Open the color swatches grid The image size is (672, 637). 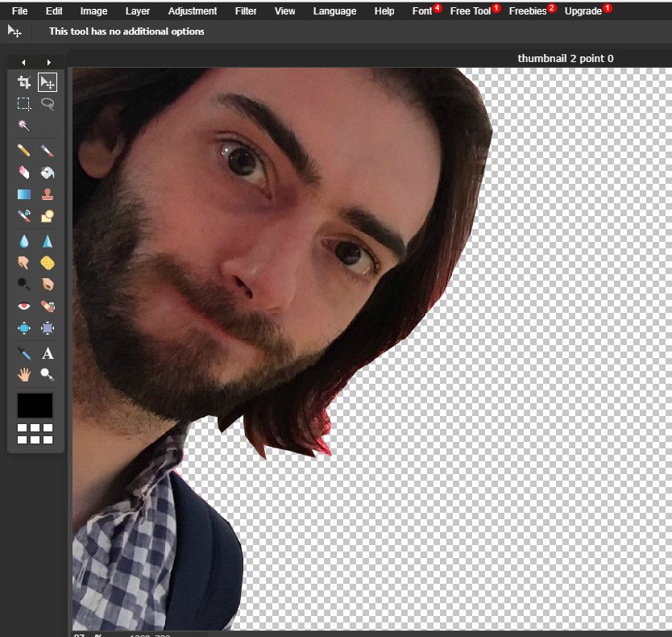[x=35, y=434]
